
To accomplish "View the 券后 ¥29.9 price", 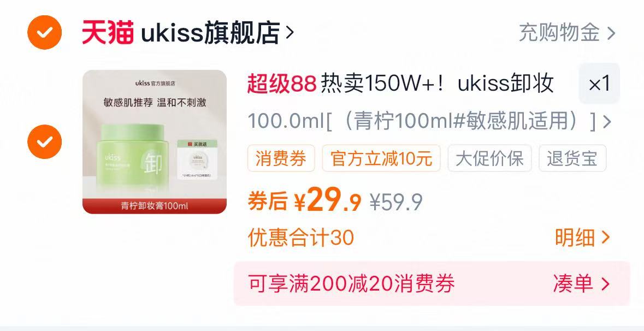I will coord(304,199).
